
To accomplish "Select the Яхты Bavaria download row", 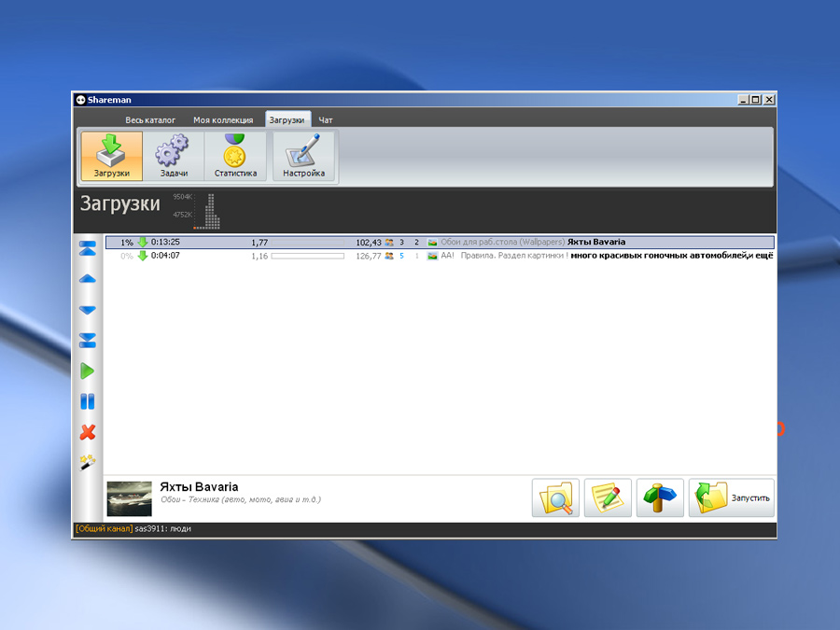I will [440, 242].
